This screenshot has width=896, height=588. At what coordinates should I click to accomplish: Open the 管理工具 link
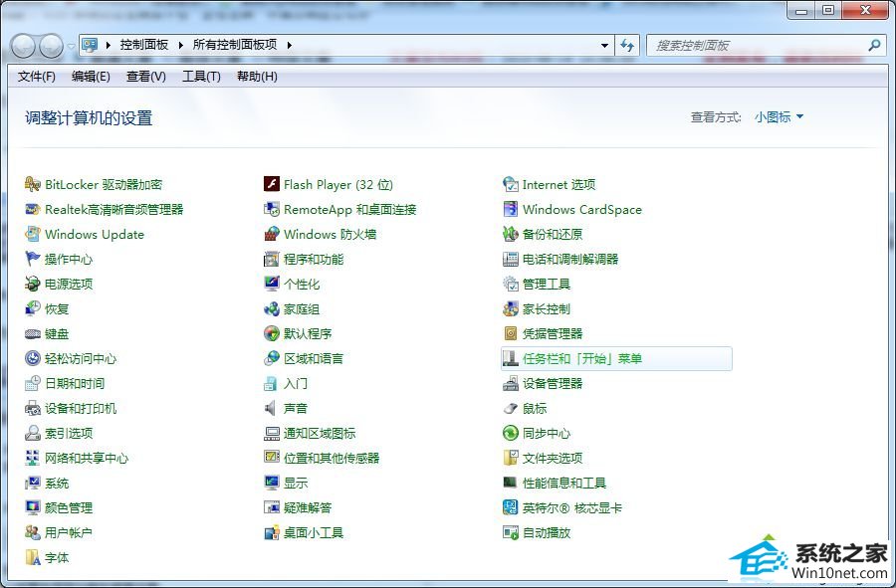click(547, 284)
